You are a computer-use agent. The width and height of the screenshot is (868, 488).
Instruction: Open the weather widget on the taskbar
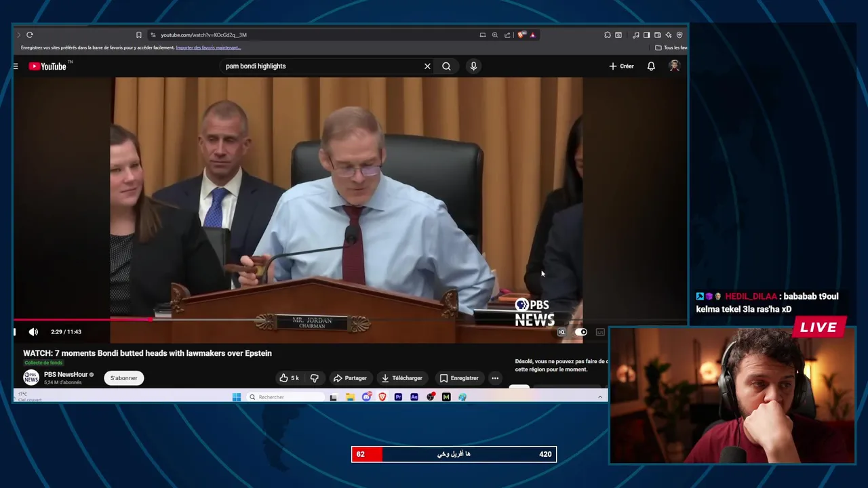pyautogui.click(x=29, y=397)
